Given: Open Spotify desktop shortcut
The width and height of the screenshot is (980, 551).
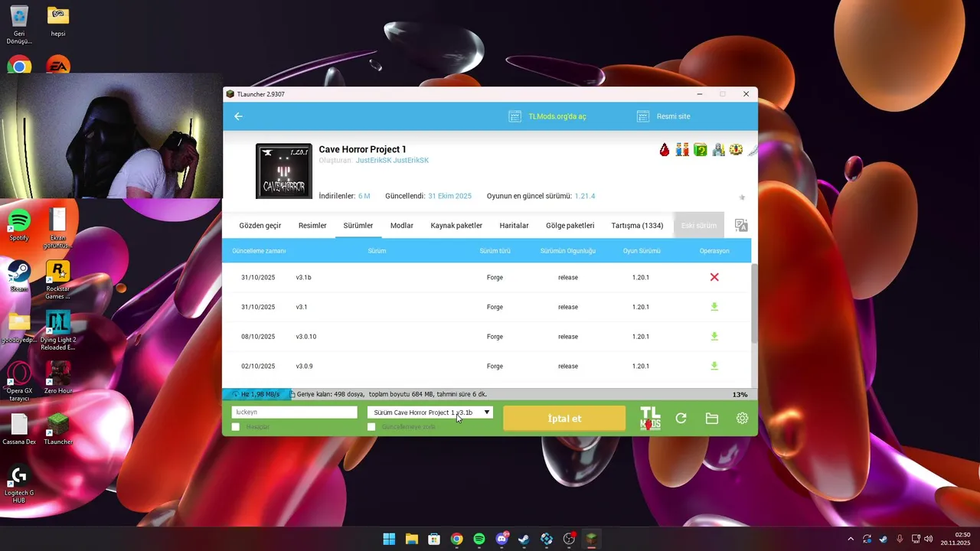Looking at the screenshot, I should [19, 225].
